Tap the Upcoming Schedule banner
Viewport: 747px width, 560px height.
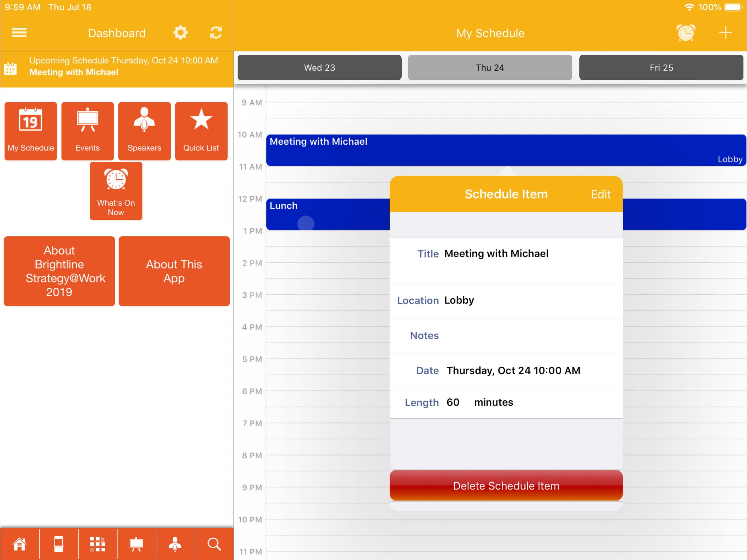[x=117, y=69]
